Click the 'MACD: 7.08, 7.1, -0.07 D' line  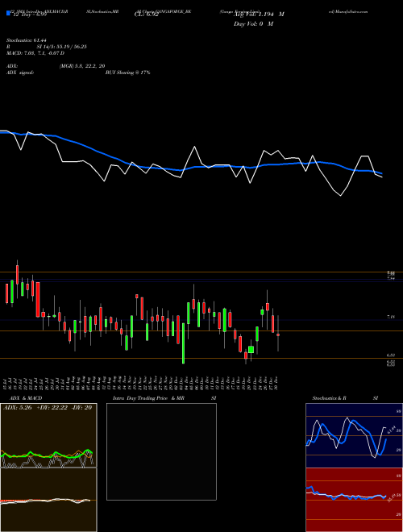[35, 53]
